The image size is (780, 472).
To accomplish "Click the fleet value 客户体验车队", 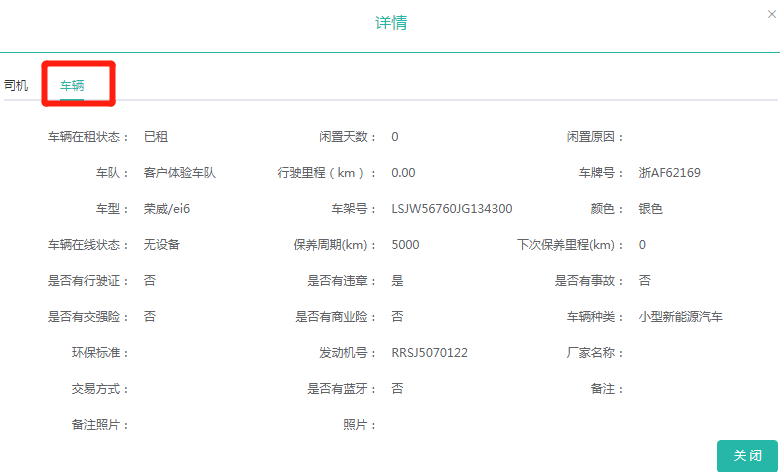I will click(180, 173).
